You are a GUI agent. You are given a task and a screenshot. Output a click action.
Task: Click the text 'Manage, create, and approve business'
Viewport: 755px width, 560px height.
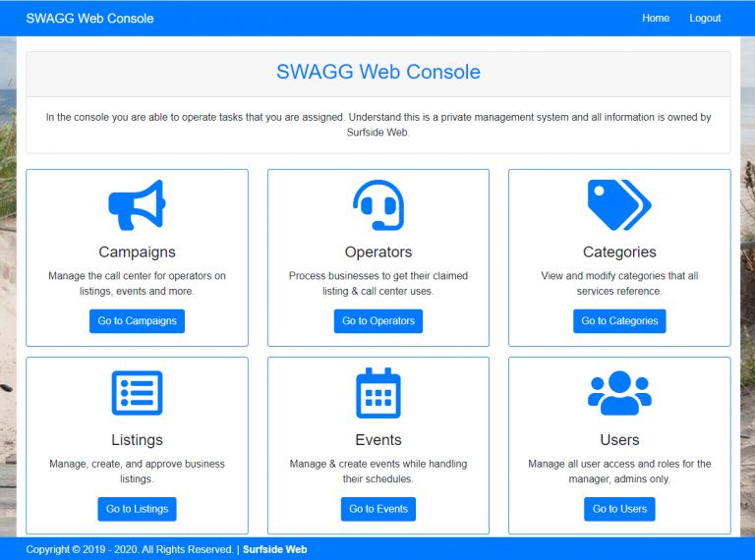[138, 464]
